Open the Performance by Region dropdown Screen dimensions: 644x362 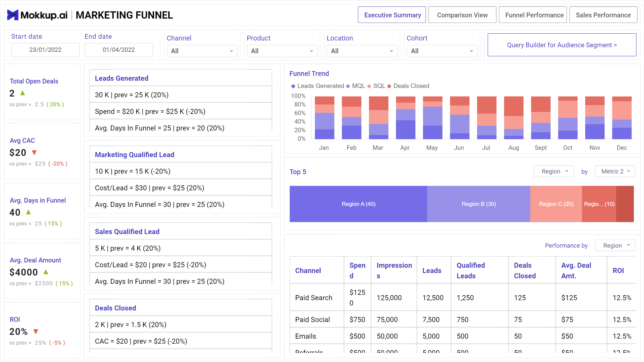coord(615,245)
